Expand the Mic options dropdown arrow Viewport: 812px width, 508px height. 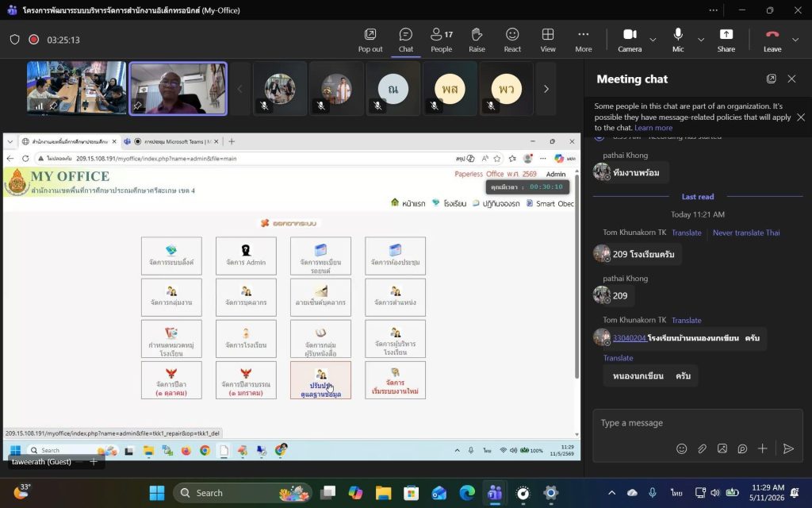coord(701,40)
